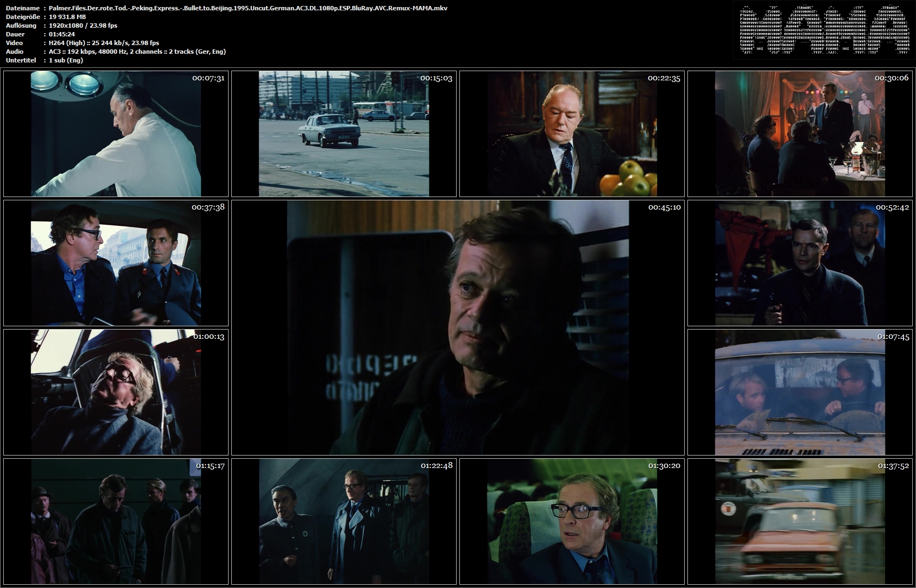Click the dark group scene at 01:15:17
Screen dimensions: 916x588
pyautogui.click(x=116, y=521)
